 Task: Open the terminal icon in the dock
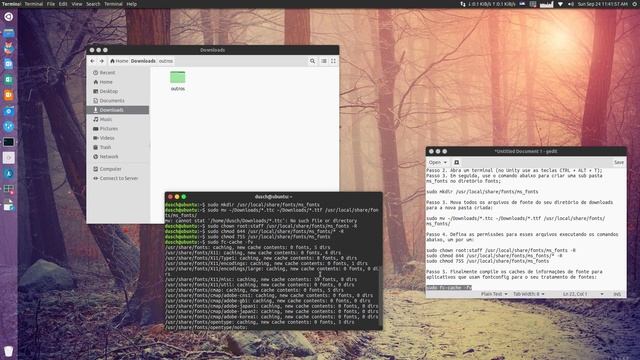8,142
